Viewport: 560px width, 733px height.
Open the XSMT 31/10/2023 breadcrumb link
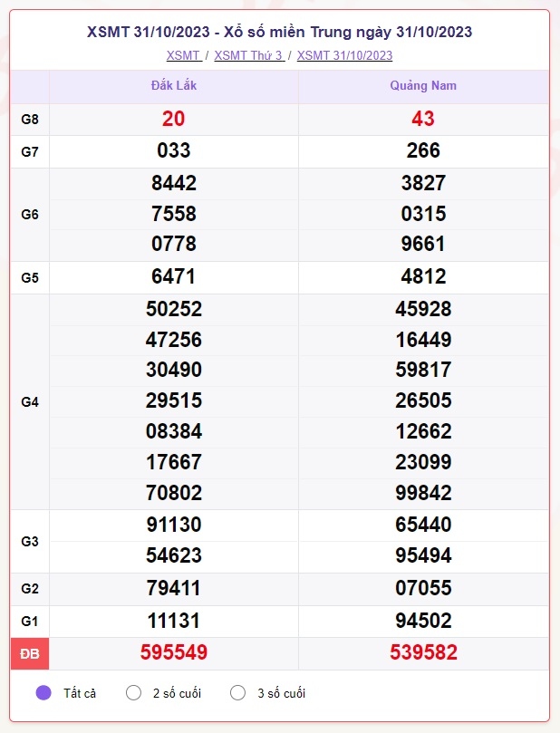[x=344, y=55]
